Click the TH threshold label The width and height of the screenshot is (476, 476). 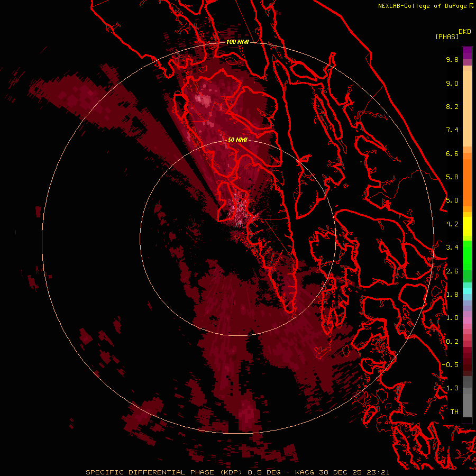(454, 412)
